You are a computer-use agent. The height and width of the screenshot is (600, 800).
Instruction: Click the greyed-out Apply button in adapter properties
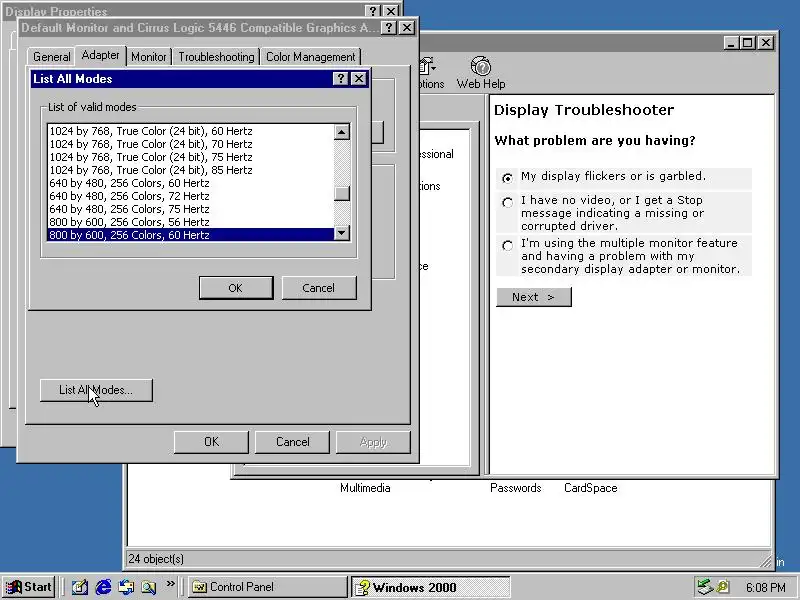[373, 442]
